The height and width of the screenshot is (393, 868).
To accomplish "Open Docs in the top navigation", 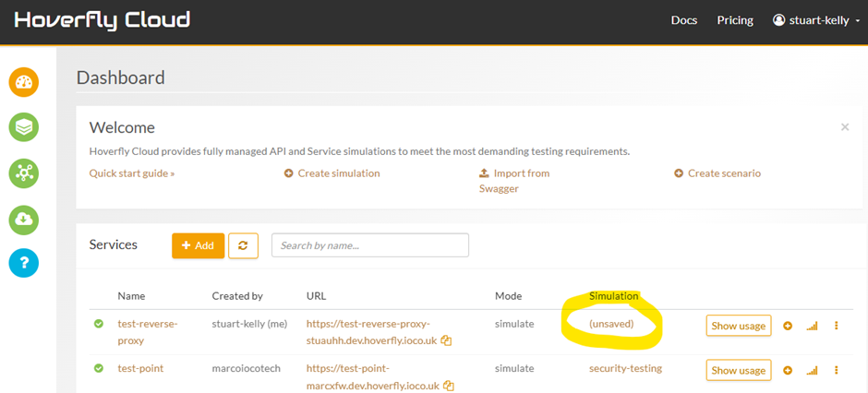I will coord(683,20).
